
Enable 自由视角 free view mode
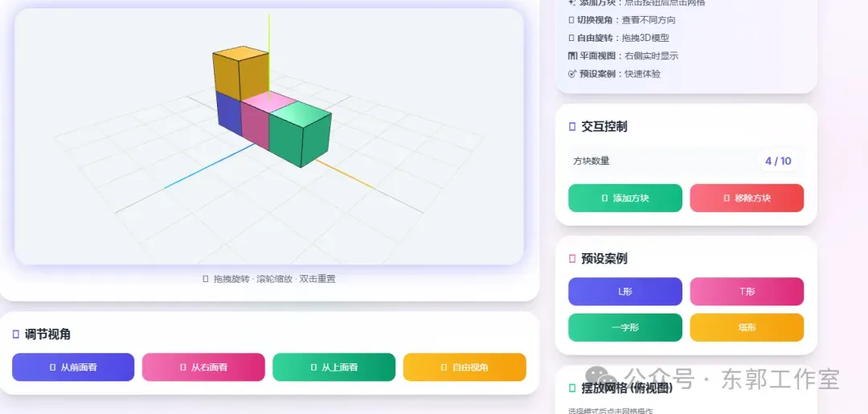(x=465, y=367)
